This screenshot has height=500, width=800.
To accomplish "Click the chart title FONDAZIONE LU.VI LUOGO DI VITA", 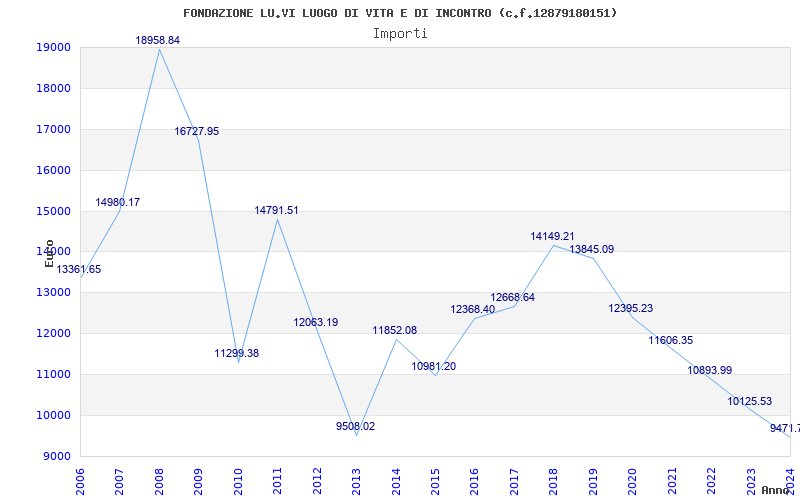I will point(400,13).
